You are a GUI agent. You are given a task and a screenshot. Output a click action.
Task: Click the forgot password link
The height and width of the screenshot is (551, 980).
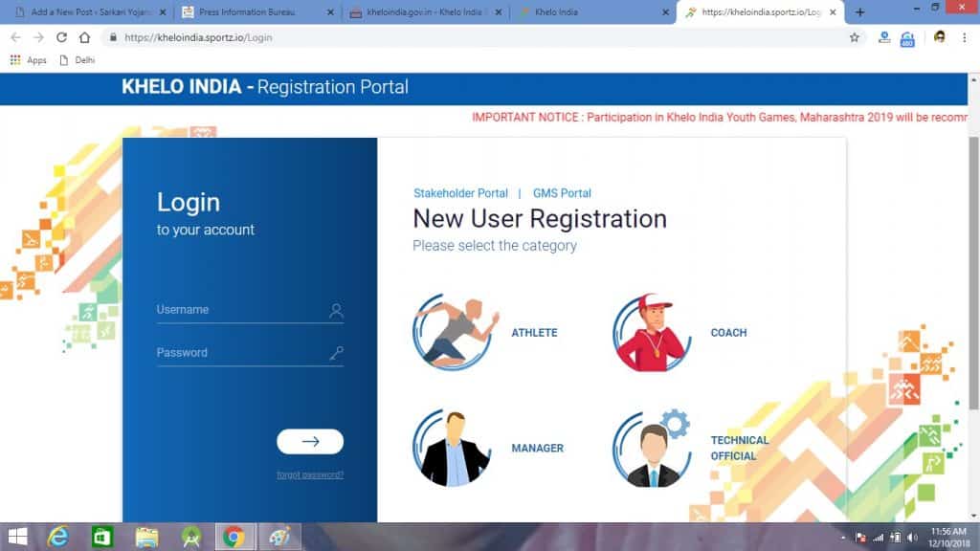point(310,474)
